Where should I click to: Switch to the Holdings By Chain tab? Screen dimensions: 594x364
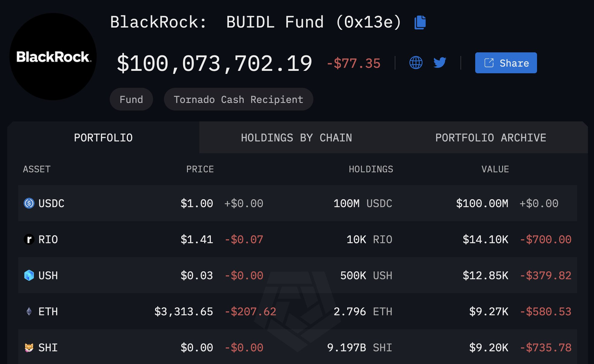(x=296, y=138)
